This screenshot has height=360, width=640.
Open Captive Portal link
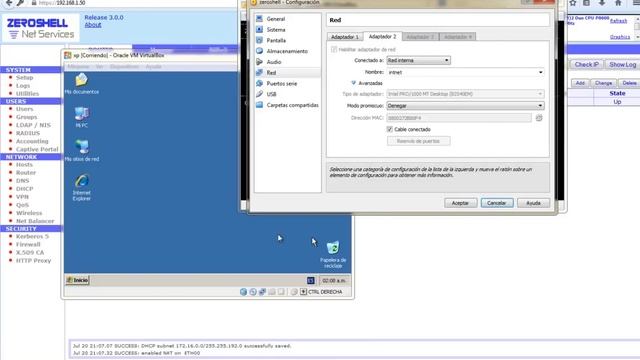click(x=37, y=149)
